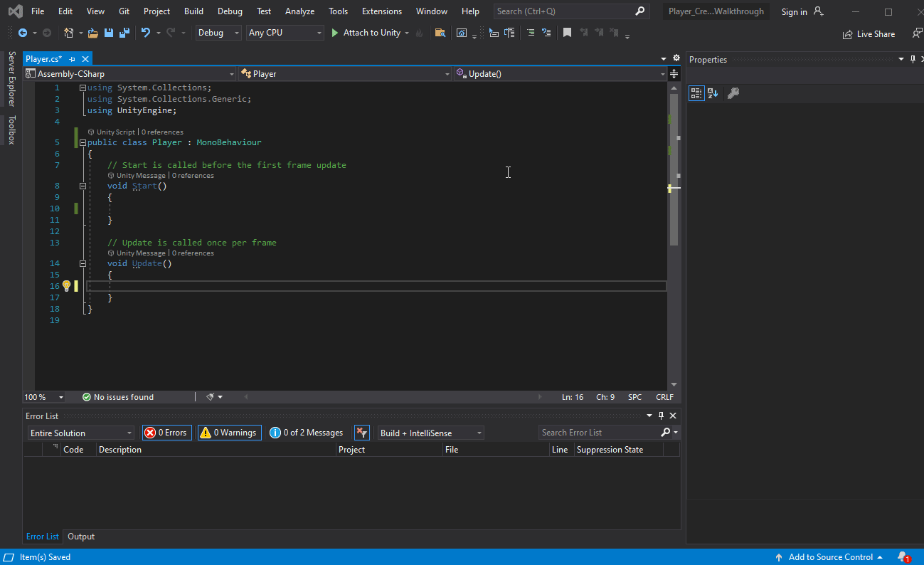Click the Open File folder icon
The image size is (924, 565).
[92, 33]
